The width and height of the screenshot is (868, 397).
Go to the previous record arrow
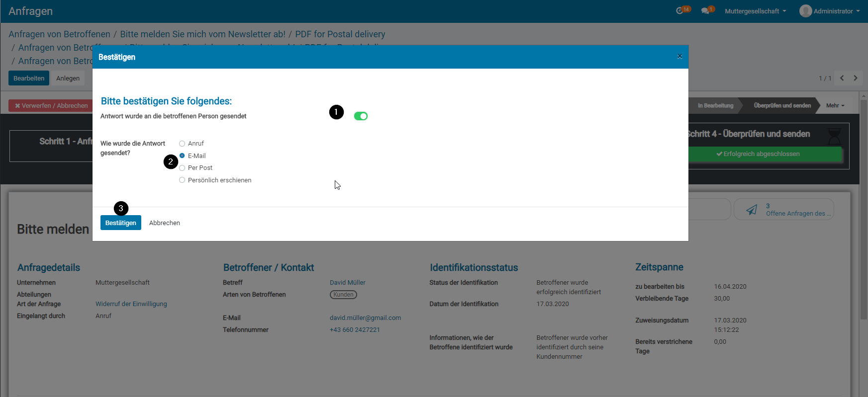coord(842,78)
